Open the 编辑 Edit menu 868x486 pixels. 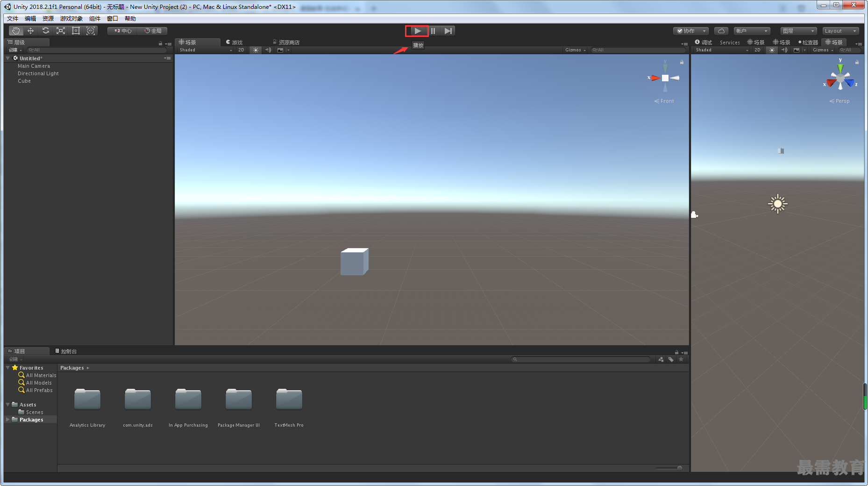30,19
